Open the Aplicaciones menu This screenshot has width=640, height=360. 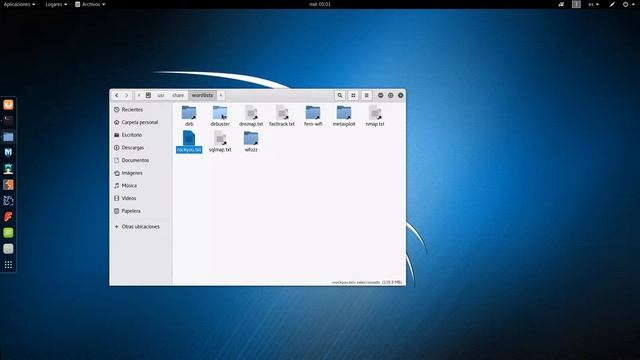[19, 4]
